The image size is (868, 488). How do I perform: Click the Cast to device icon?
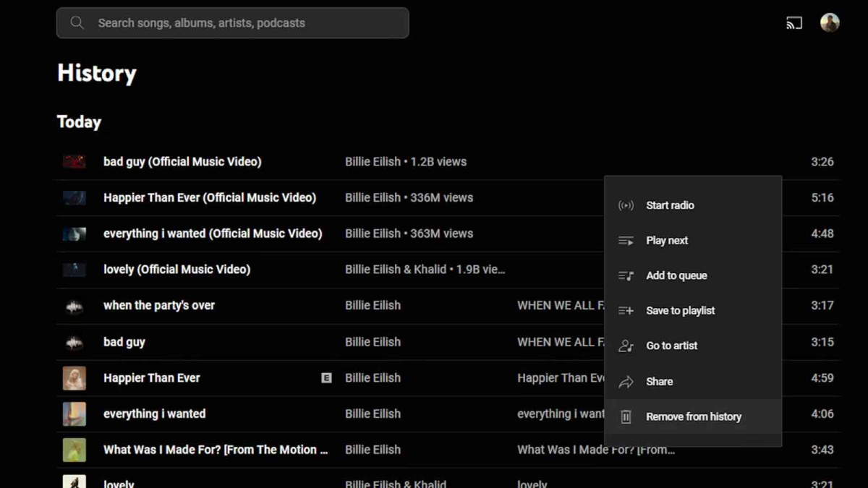(794, 23)
